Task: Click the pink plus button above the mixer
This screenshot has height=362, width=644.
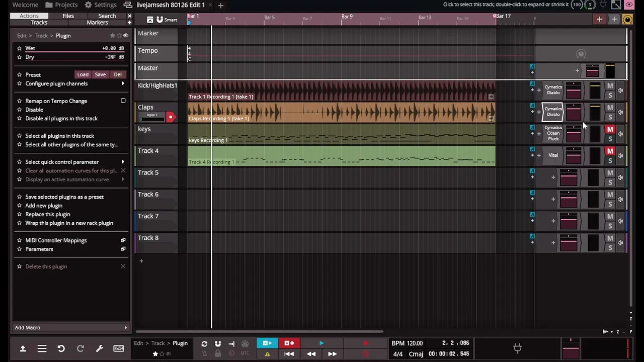Action: (599, 20)
